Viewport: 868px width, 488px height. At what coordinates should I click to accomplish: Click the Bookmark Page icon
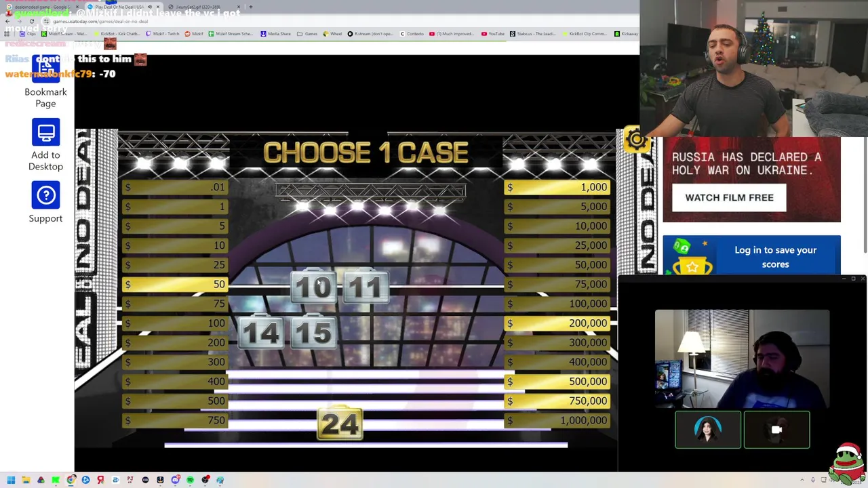45,69
